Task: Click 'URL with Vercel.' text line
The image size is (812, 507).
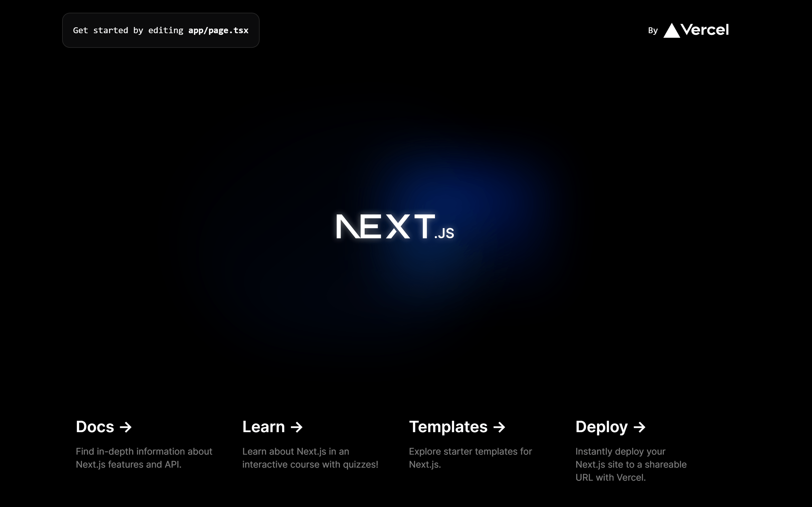Action: tap(611, 477)
